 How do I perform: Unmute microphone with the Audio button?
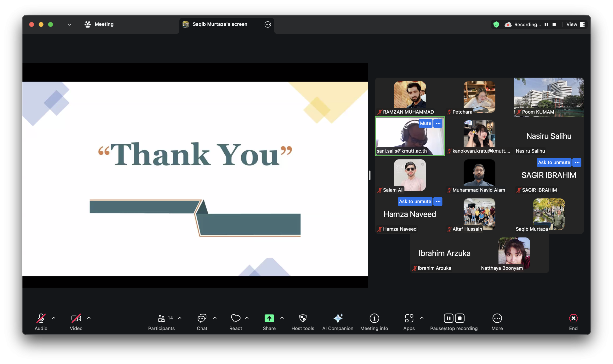coord(41,318)
